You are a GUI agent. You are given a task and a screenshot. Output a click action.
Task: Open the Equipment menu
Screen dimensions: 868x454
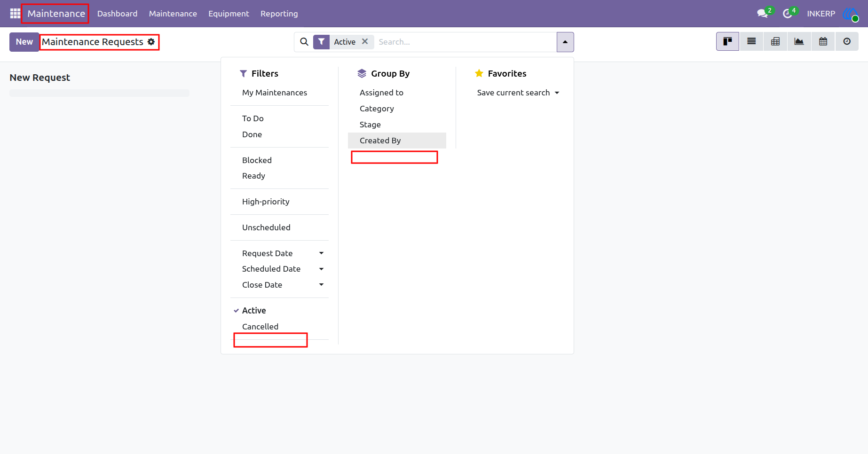coord(229,14)
